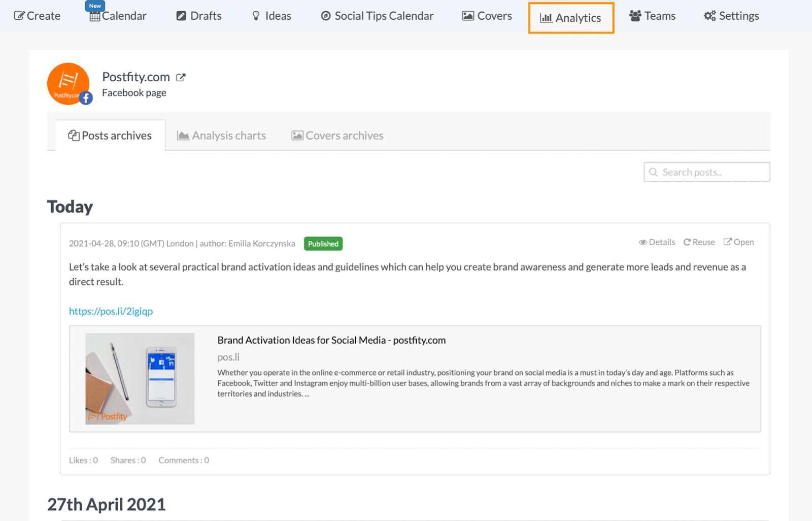Follow the https://pos.li/2igiqp link

click(x=111, y=311)
